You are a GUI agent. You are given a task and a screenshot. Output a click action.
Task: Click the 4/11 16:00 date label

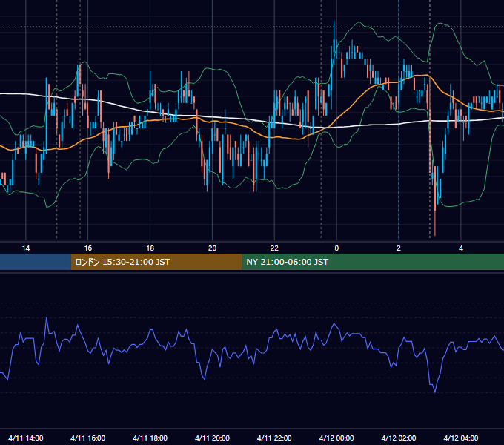[x=87, y=438]
